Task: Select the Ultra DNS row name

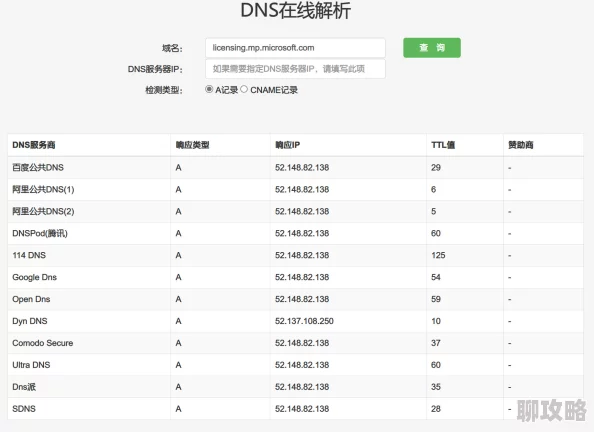Action: click(31, 365)
